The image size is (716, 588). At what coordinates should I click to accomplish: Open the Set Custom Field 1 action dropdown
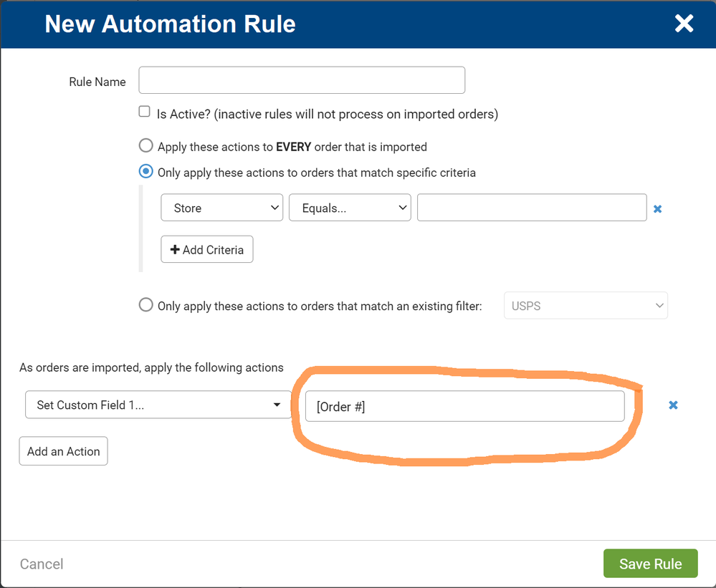tap(158, 405)
